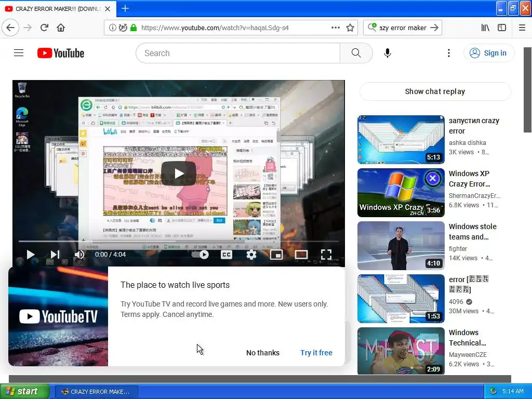The image size is (532, 399).
Task: Dismiss promo with No thanks
Action: point(262,353)
